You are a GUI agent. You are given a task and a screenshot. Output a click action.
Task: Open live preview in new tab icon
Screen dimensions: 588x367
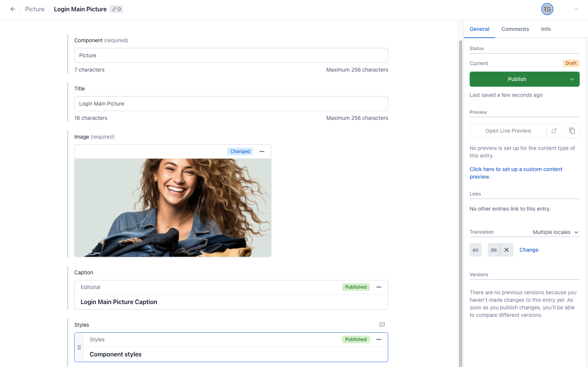coord(554,131)
